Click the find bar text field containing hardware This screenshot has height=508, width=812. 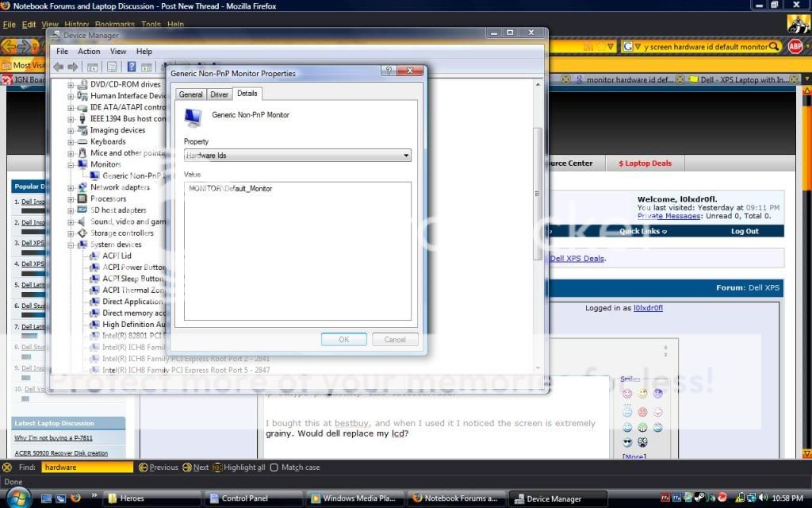click(x=87, y=468)
